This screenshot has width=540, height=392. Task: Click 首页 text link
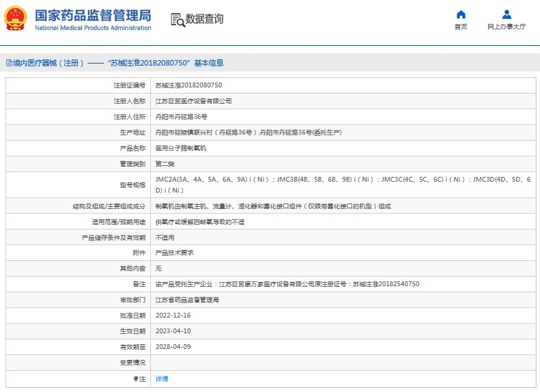pyautogui.click(x=461, y=27)
